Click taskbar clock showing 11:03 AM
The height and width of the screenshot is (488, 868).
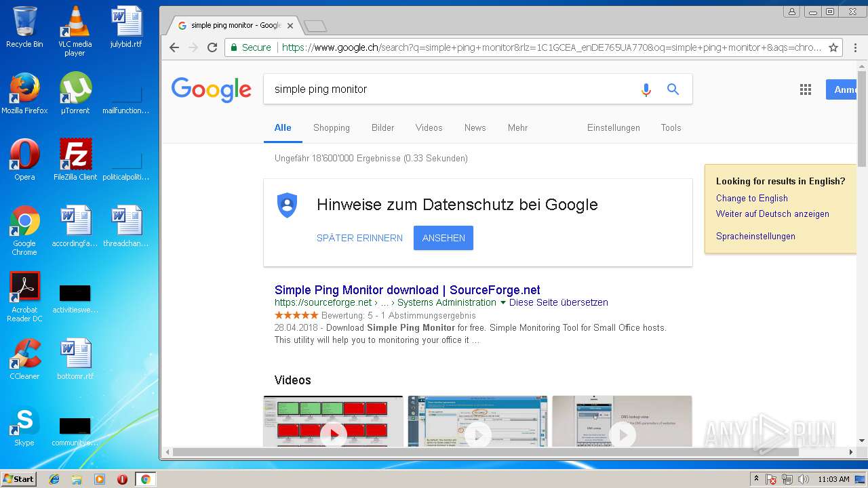coord(833,479)
